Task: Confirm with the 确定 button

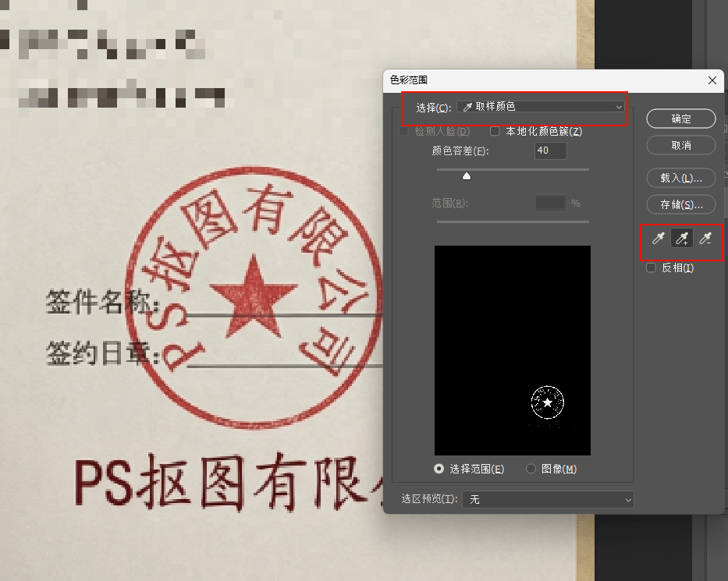Action: click(680, 119)
